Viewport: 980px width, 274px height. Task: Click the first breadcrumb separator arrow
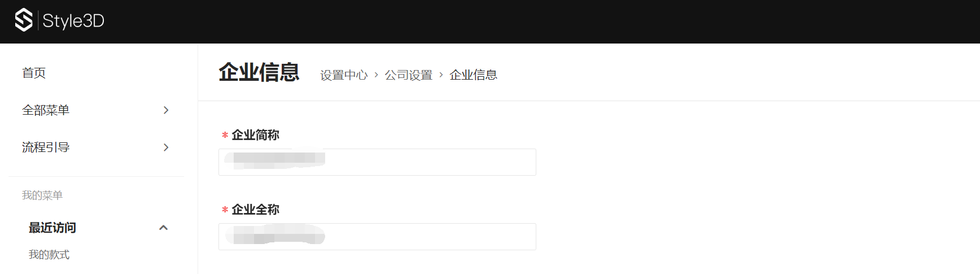pos(377,75)
